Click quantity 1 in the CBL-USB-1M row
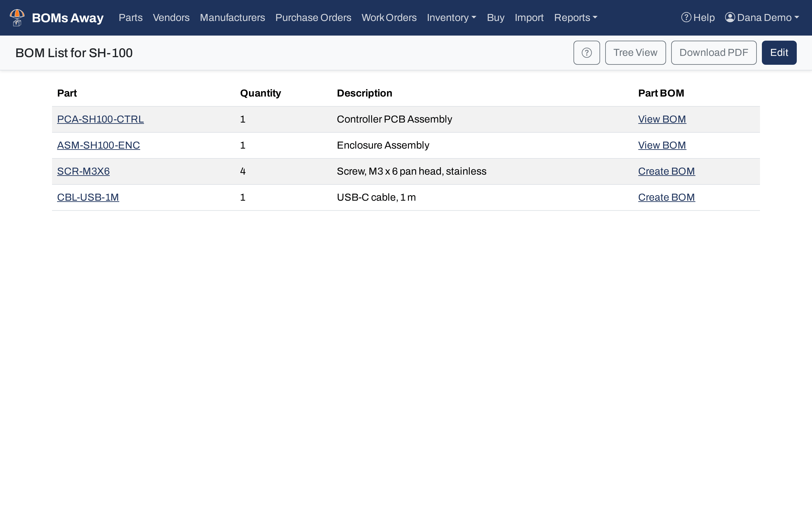812x508 pixels. (243, 197)
